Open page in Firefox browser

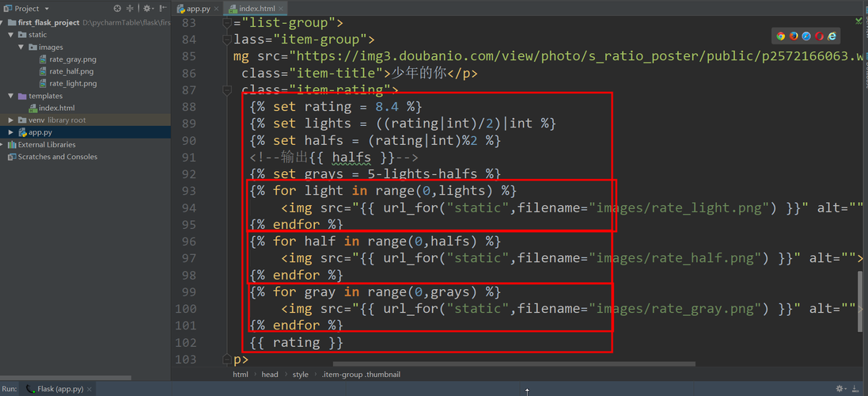pyautogui.click(x=794, y=36)
